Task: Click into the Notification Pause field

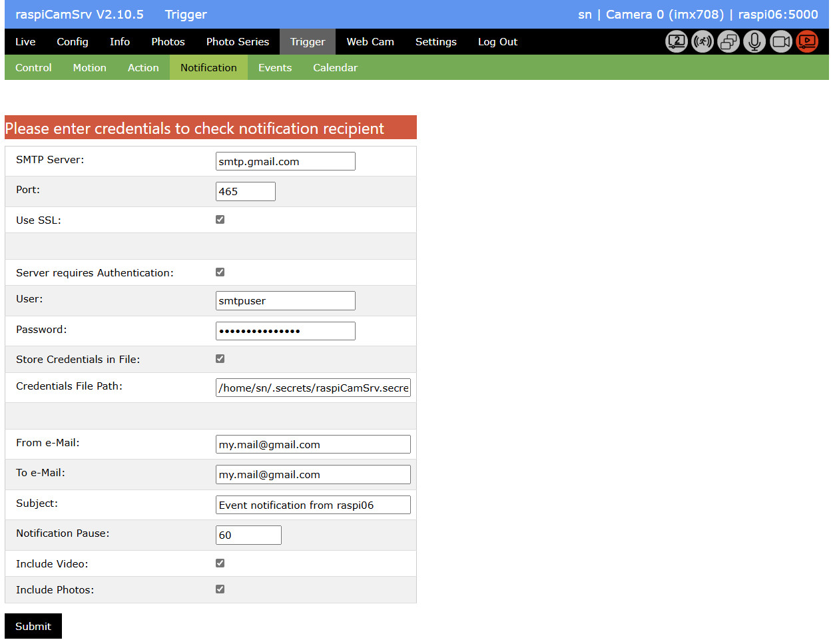Action: click(x=248, y=535)
